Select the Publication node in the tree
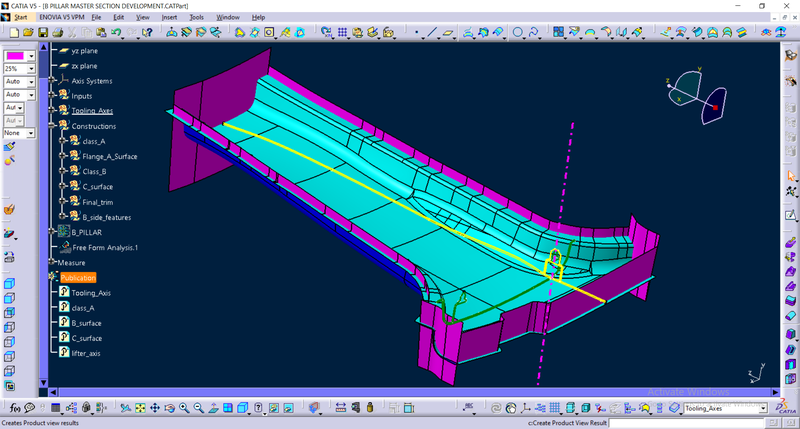 tap(77, 277)
